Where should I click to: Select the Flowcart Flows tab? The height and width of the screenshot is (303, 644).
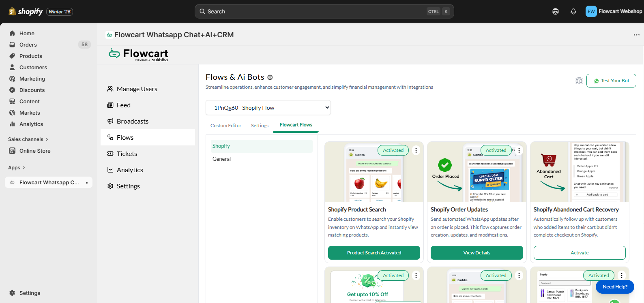click(296, 125)
